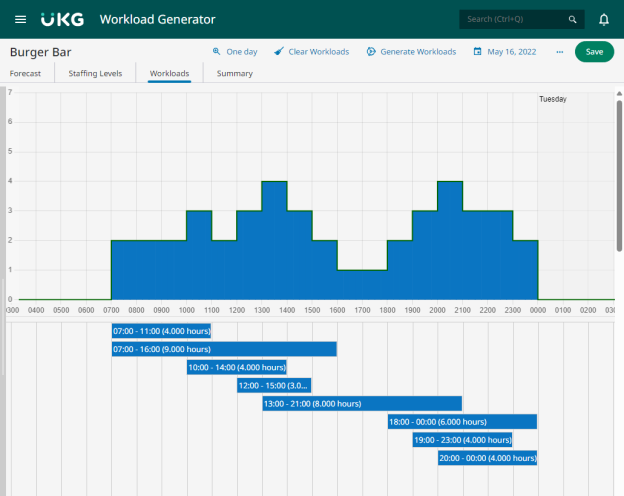
Task: Select the 19:00 - 23:00 workload bar
Action: point(462,440)
